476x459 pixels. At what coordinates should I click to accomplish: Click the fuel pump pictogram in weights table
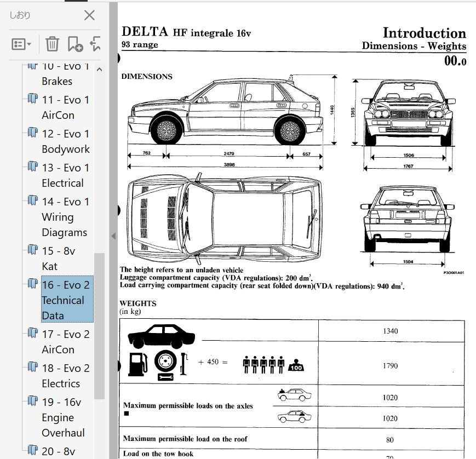click(138, 364)
